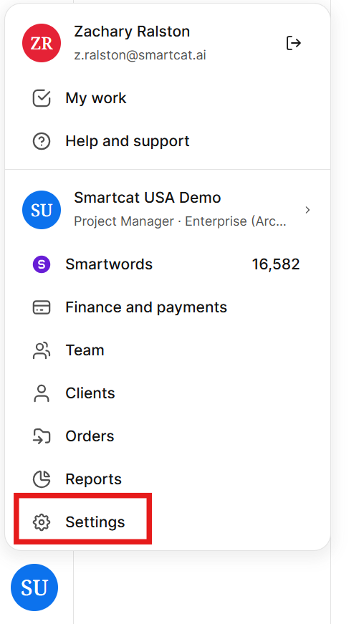Click the Team people icon
This screenshot has width=364, height=624.
(42, 350)
